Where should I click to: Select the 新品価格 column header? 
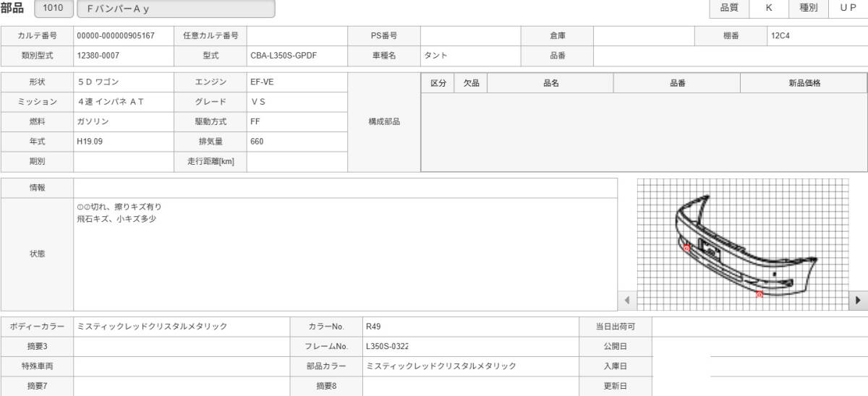[804, 84]
